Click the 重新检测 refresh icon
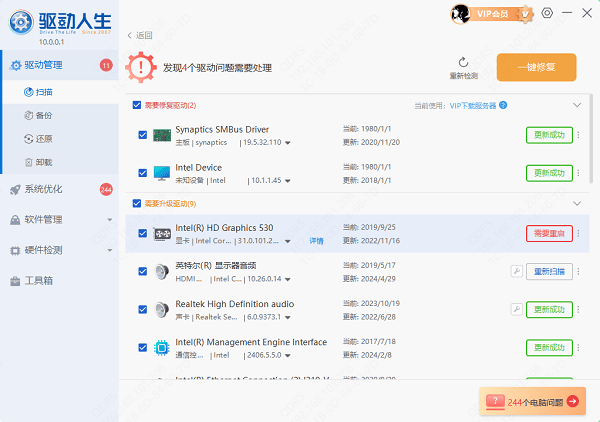600x422 pixels. (463, 62)
